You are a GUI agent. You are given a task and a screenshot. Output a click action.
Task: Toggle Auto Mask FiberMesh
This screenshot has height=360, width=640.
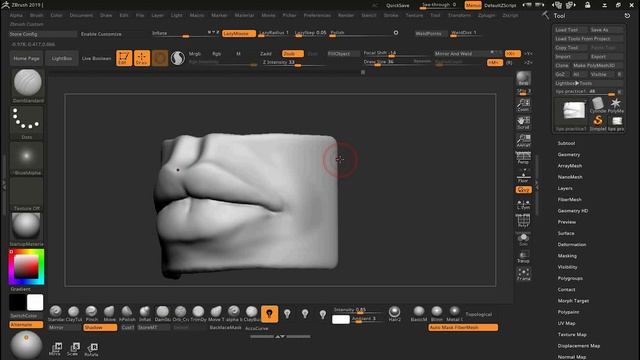click(463, 327)
